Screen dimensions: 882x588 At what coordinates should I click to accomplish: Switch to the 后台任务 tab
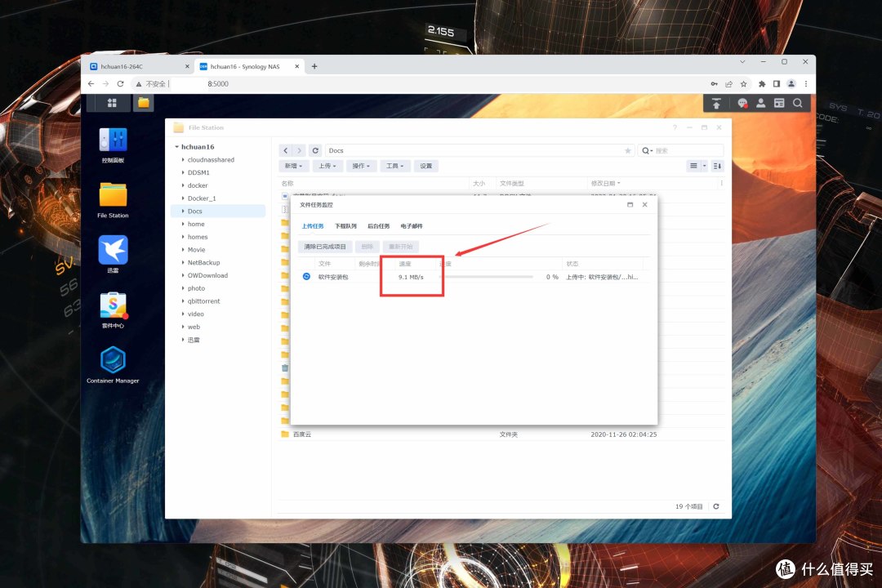[379, 226]
